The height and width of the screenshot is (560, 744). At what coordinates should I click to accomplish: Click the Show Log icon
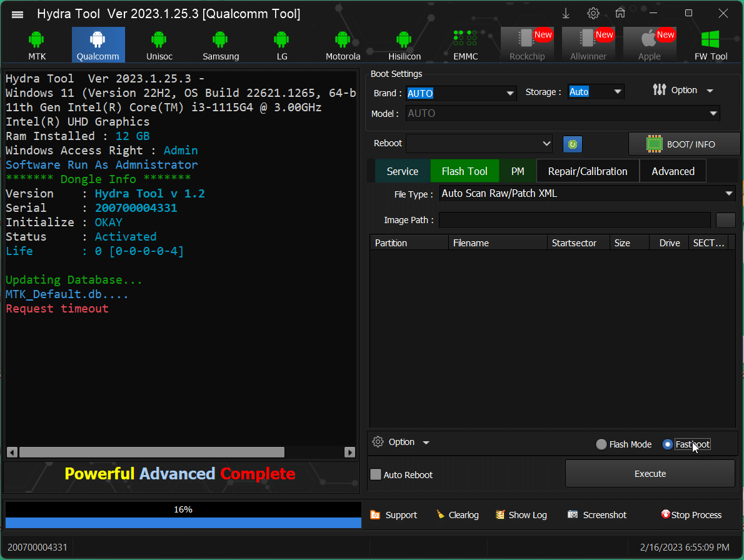click(x=500, y=514)
